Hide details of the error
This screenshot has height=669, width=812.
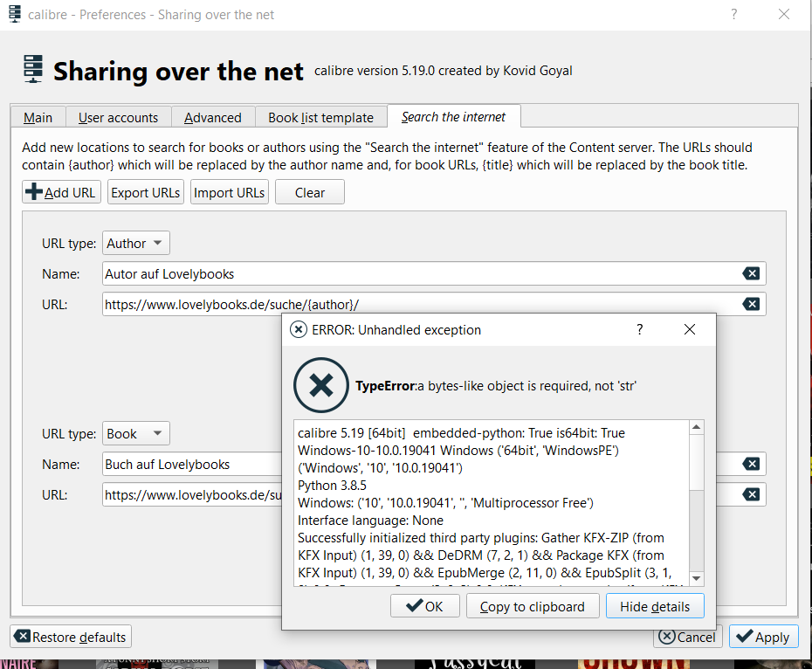655,606
